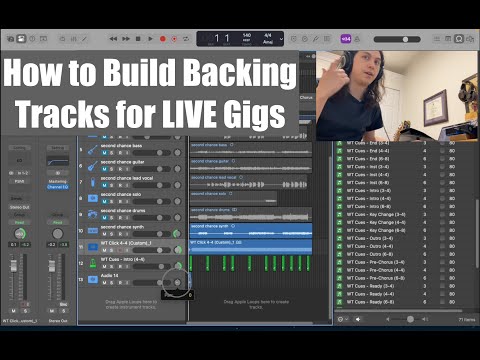
Task: Open the LCD display mode dropdown arrow
Action: tap(281, 39)
